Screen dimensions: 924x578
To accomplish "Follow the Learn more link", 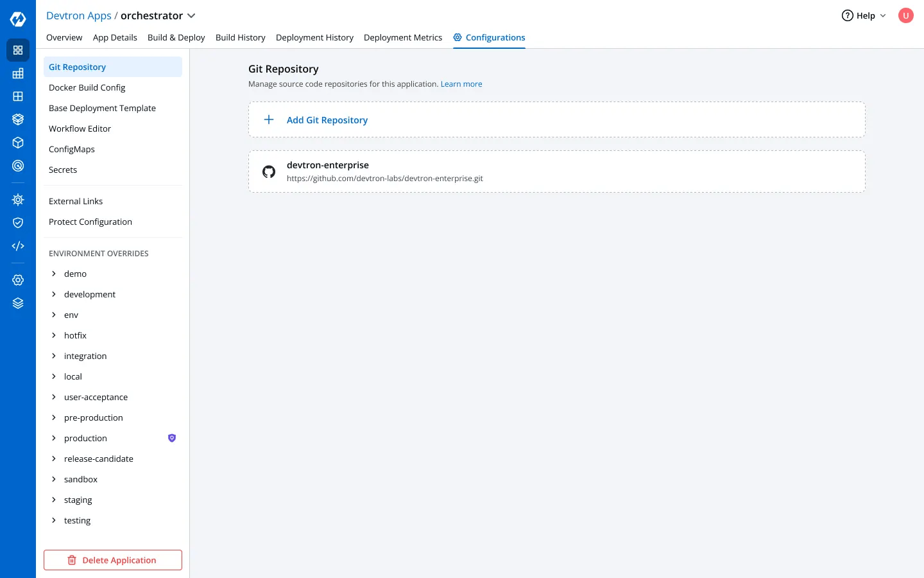I will (461, 84).
